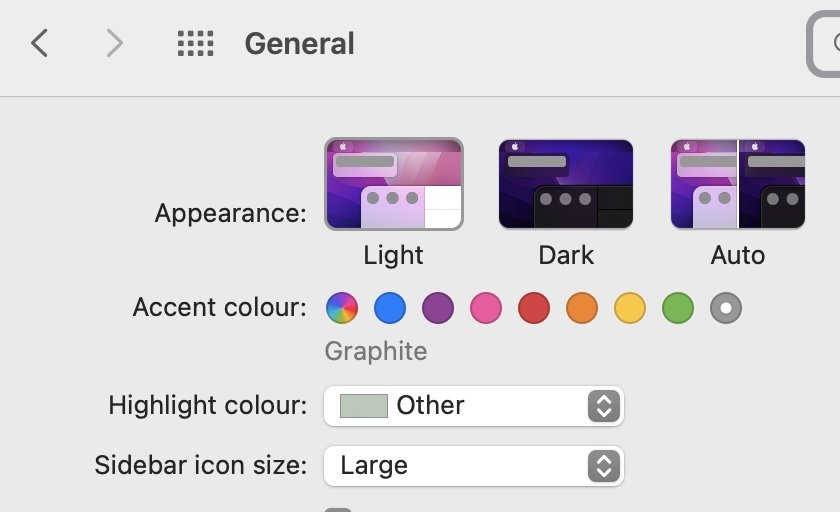The height and width of the screenshot is (512, 840).
Task: Show all preferences grid icon
Action: coord(196,43)
